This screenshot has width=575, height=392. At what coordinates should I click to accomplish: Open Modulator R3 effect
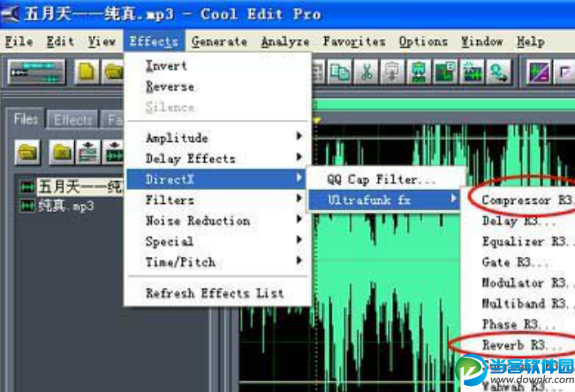click(518, 283)
